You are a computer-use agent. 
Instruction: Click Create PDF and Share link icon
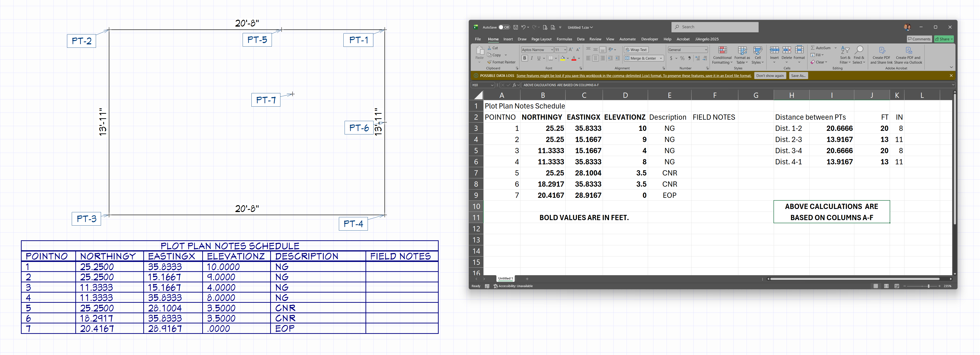click(882, 51)
